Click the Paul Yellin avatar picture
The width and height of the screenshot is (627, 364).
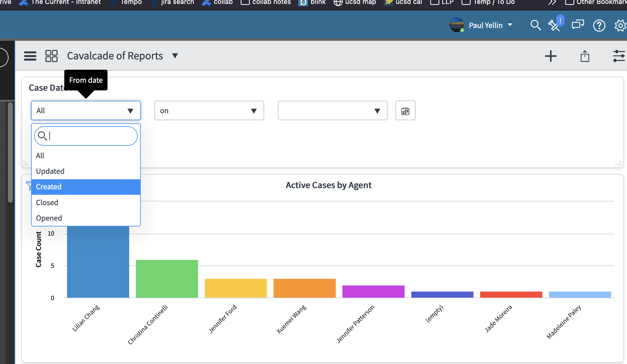(x=457, y=25)
